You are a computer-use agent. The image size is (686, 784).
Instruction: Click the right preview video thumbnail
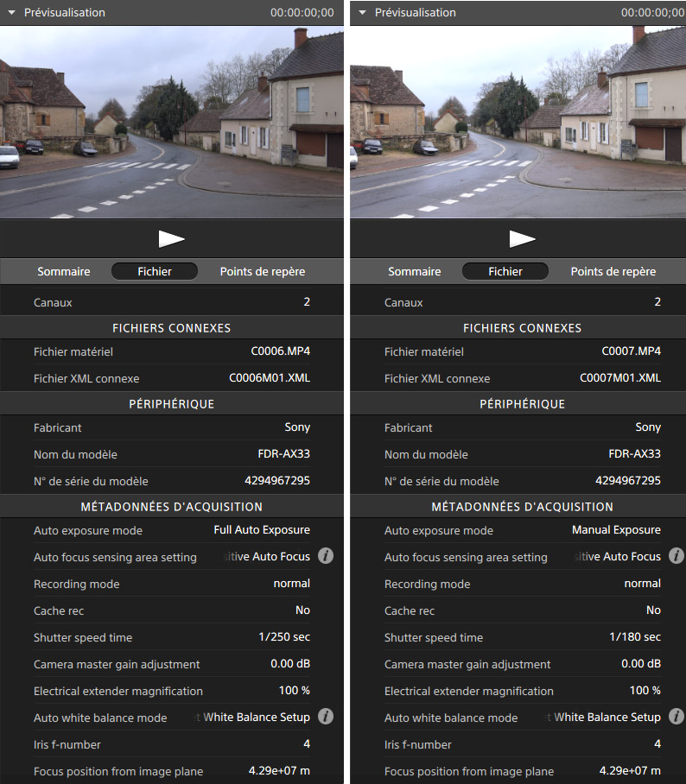(x=518, y=122)
